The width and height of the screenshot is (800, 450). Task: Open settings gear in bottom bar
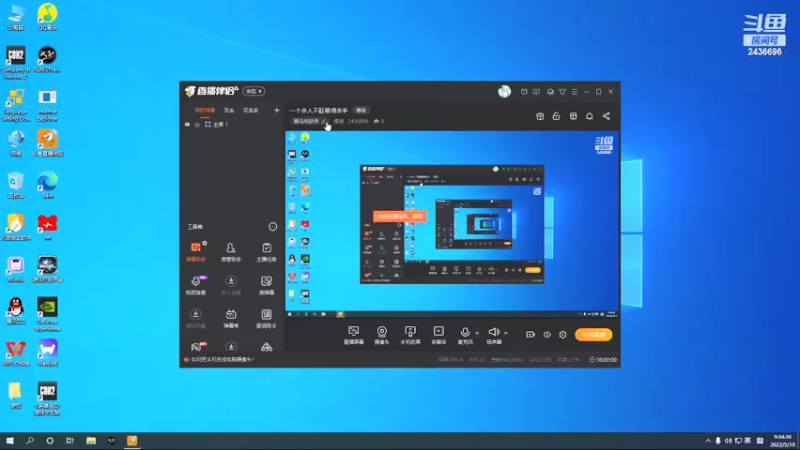[563, 335]
